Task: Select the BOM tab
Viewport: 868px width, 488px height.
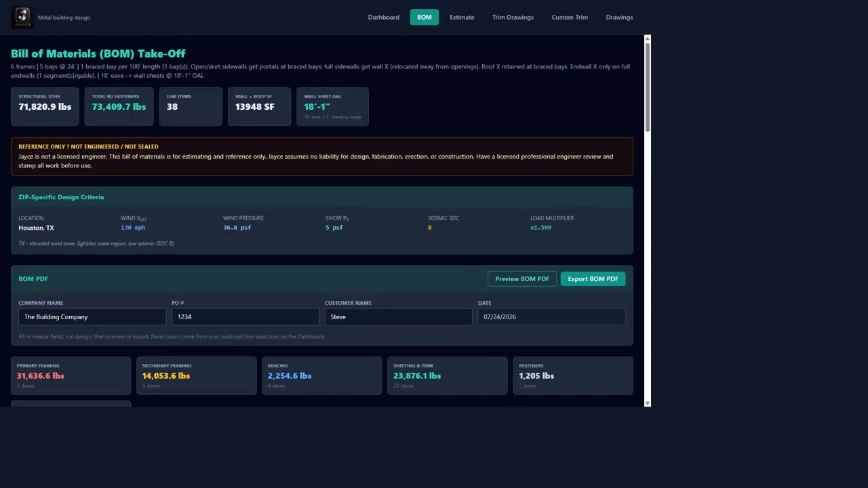Action: pyautogui.click(x=425, y=17)
